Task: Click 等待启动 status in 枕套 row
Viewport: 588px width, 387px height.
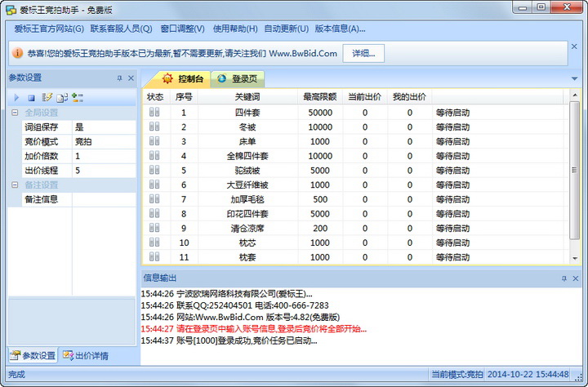Action: click(452, 257)
